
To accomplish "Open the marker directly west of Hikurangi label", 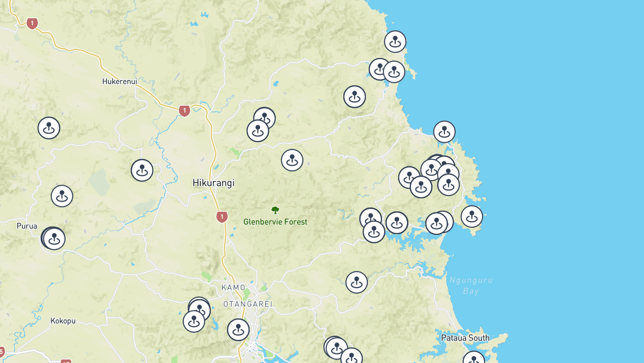I will (142, 170).
